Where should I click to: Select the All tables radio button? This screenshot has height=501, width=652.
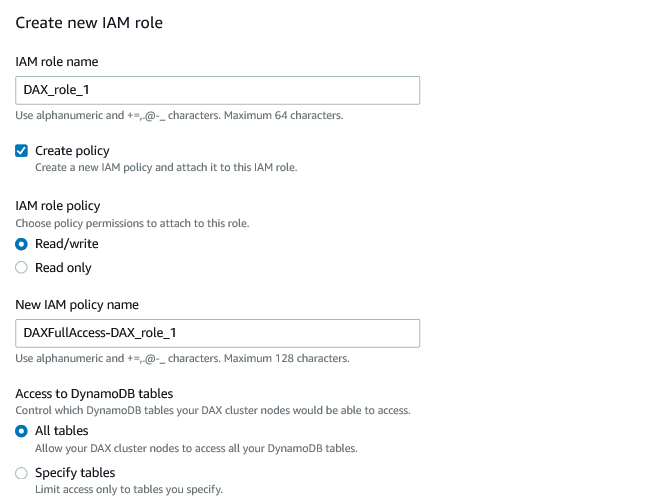(22, 431)
